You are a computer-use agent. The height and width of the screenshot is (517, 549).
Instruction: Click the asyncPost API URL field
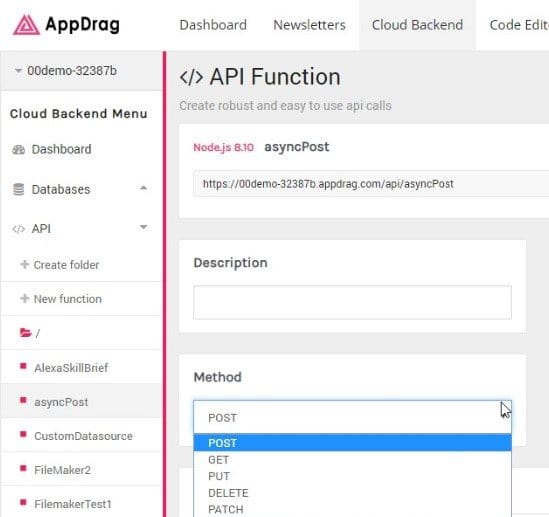tap(371, 184)
